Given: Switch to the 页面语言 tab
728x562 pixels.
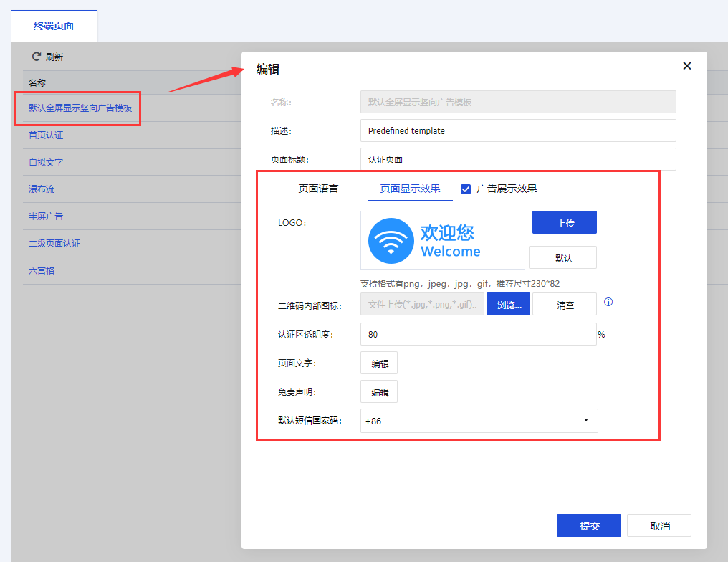Looking at the screenshot, I should 318,189.
